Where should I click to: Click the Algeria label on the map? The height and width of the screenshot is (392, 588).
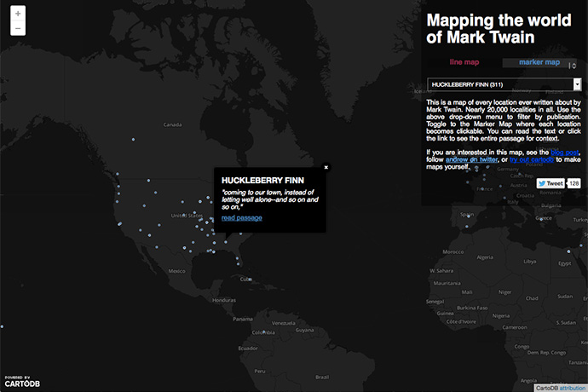[x=485, y=257]
